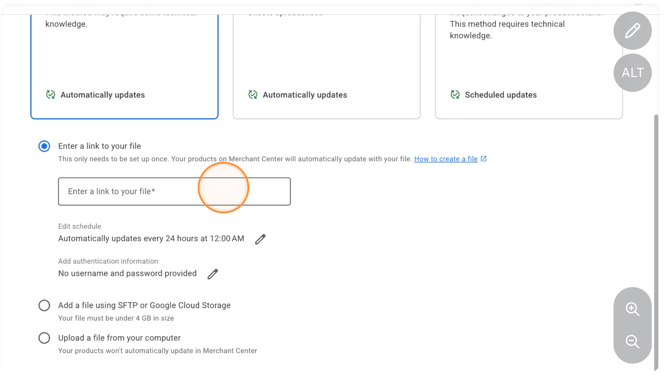This screenshot has height=378, width=670.
Task: Edit the update schedule with pencil icon
Action: [x=260, y=239]
